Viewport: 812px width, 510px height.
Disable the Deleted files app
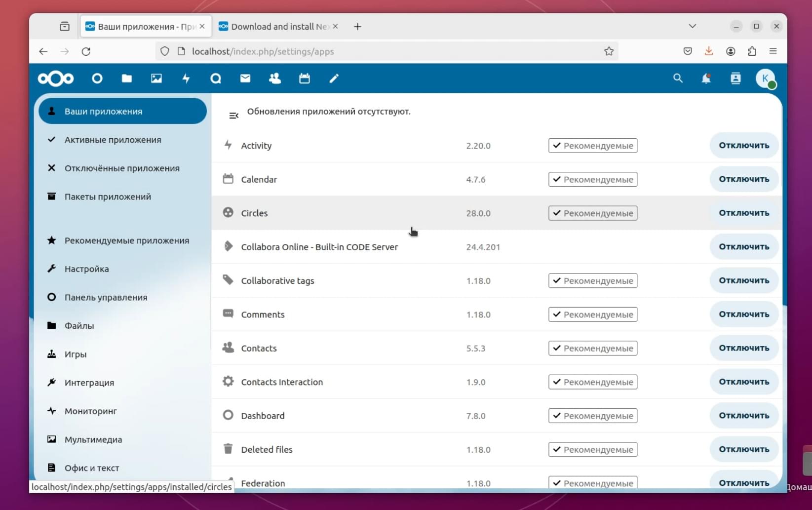tap(744, 449)
